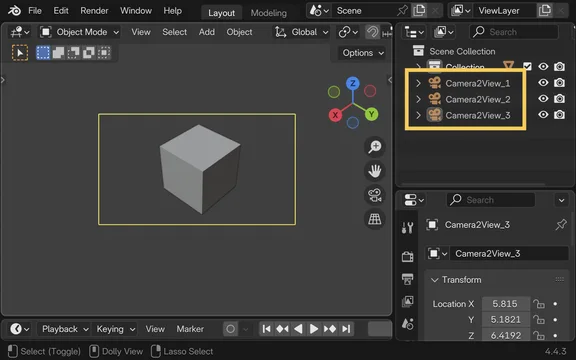Screen dimensions: 576x360
Task: Switch perspective/orthographic grid button
Action: tap(375, 219)
